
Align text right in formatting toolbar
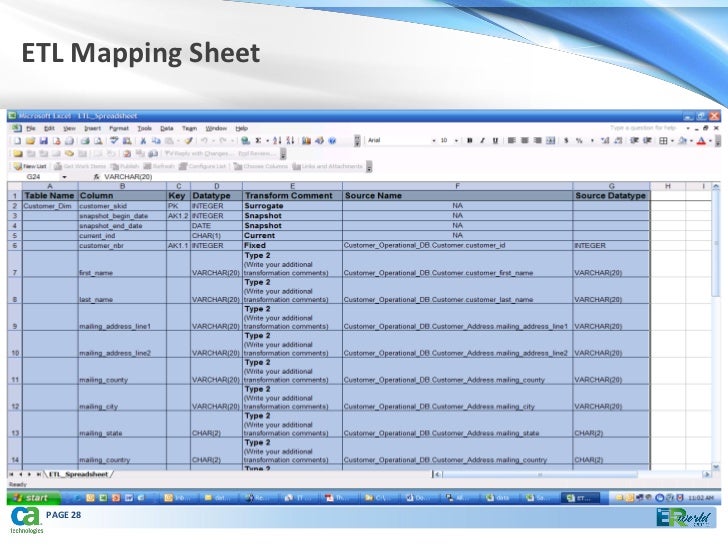pyautogui.click(x=537, y=140)
